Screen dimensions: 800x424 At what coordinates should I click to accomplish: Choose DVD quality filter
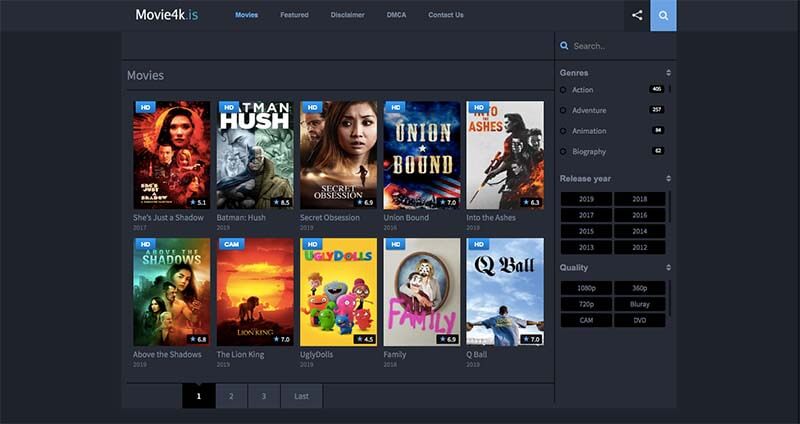[x=640, y=320]
